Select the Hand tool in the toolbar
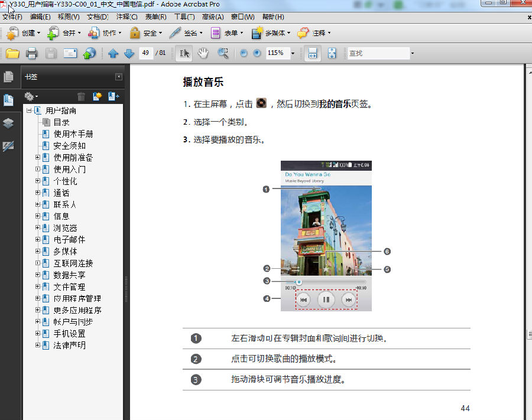 point(202,53)
